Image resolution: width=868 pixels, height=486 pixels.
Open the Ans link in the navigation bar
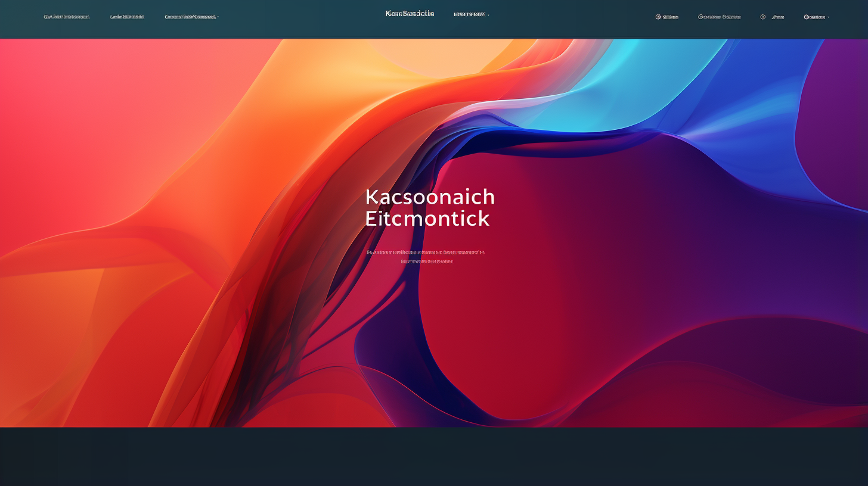tap(777, 17)
